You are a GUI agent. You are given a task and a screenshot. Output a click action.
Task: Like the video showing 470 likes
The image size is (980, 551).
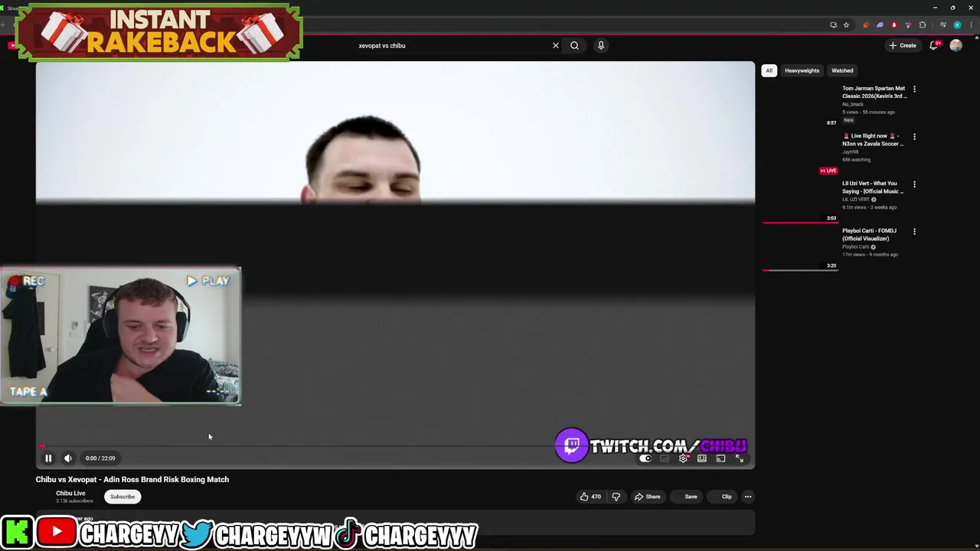click(x=590, y=497)
